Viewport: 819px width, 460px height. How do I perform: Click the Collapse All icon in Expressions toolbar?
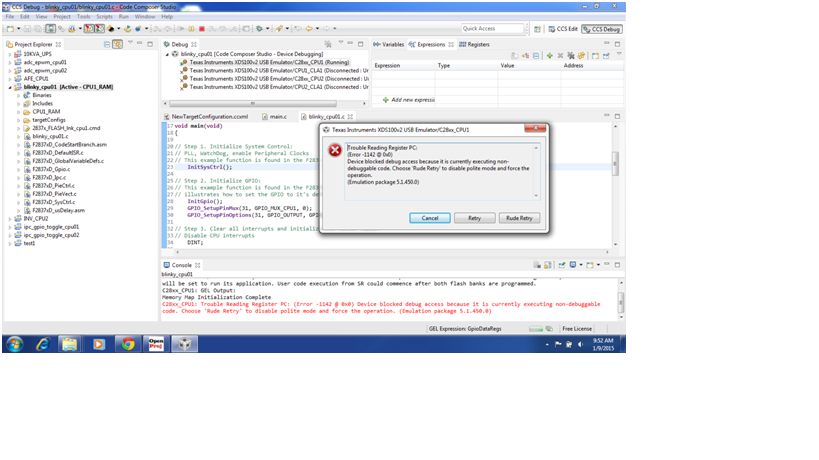(536, 55)
